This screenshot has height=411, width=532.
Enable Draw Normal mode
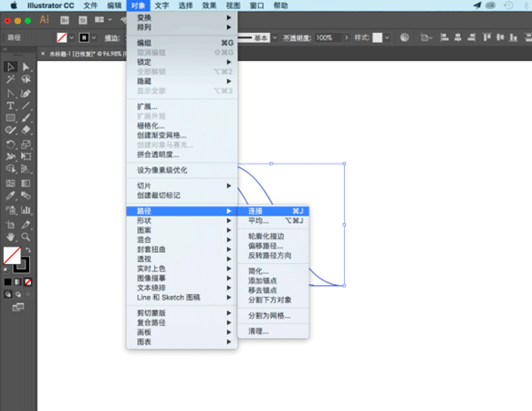7,294
